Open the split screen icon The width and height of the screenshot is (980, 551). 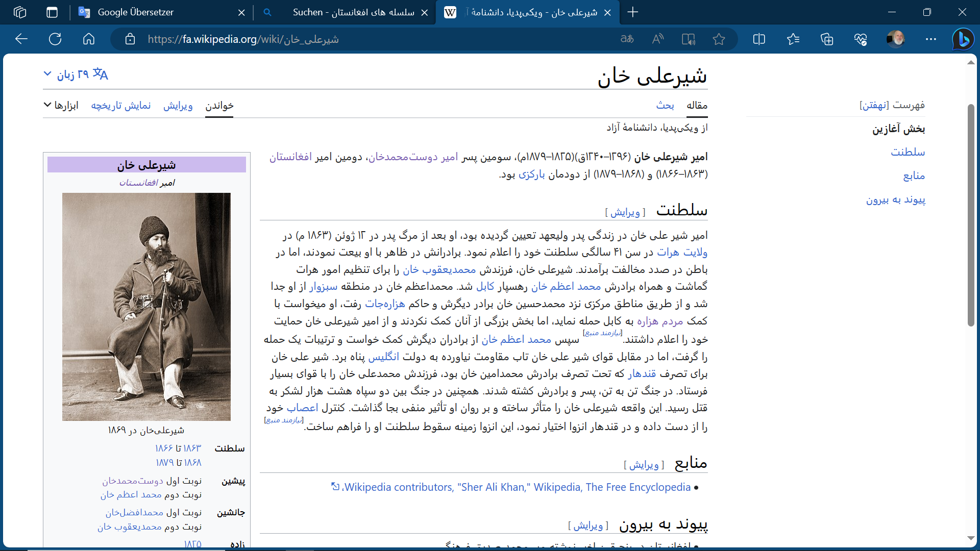759,39
